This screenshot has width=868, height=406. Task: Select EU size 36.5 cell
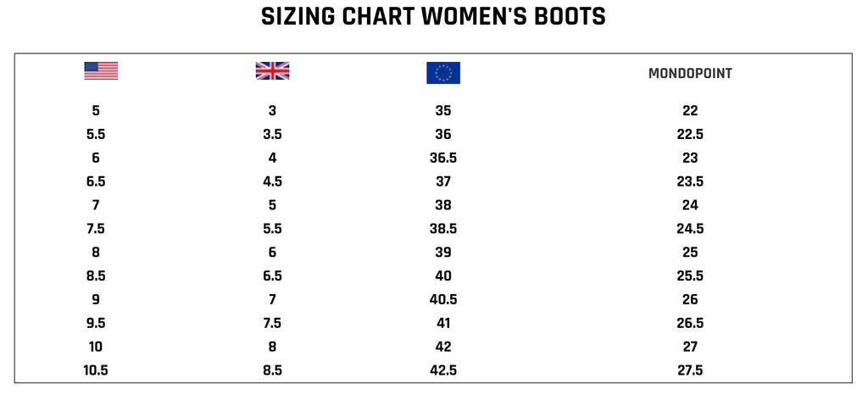coord(442,159)
